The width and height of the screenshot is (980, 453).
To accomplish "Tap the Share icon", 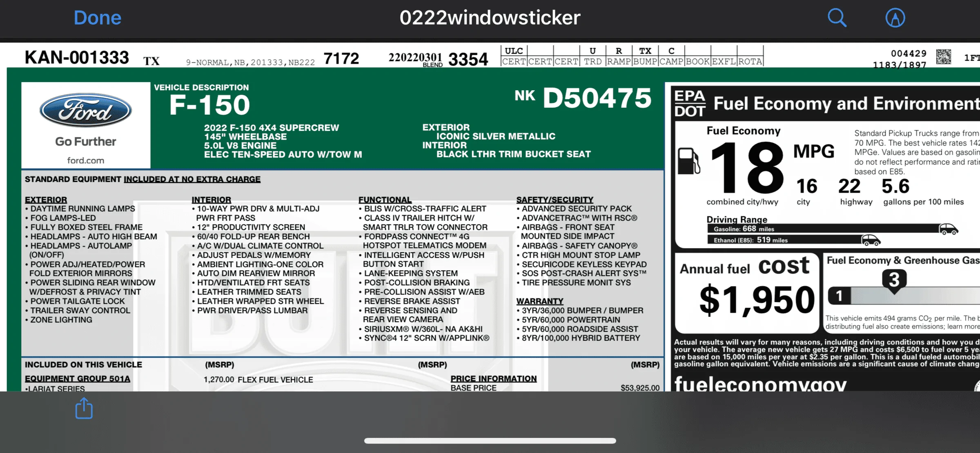I will pyautogui.click(x=84, y=409).
